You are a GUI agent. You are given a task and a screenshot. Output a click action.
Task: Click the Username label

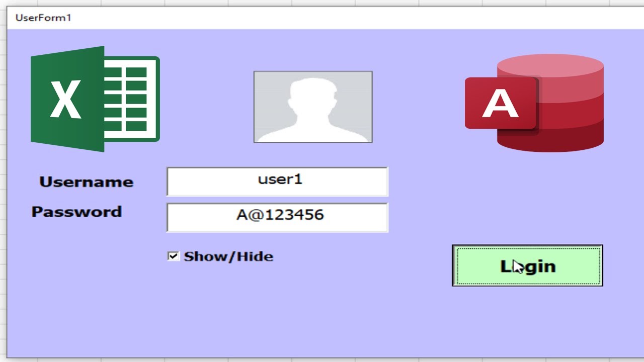pyautogui.click(x=87, y=182)
